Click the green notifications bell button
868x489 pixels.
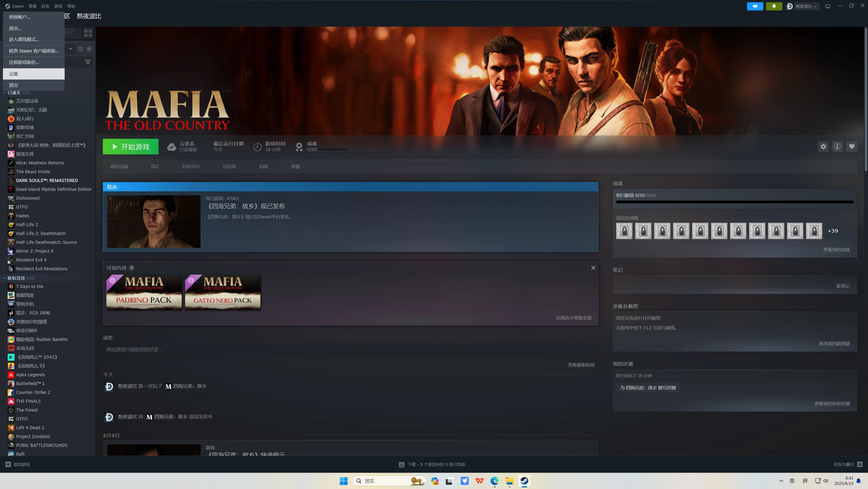tap(774, 6)
